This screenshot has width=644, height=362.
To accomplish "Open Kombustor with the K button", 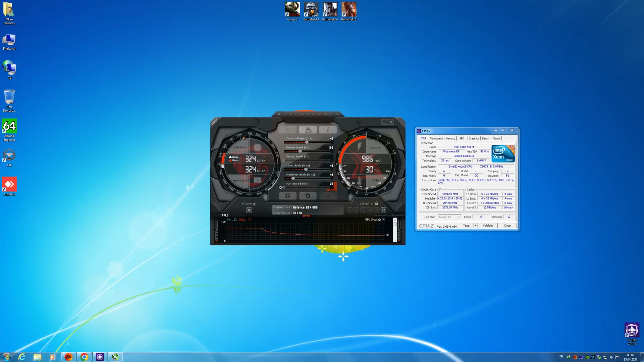I will pyautogui.click(x=287, y=130).
